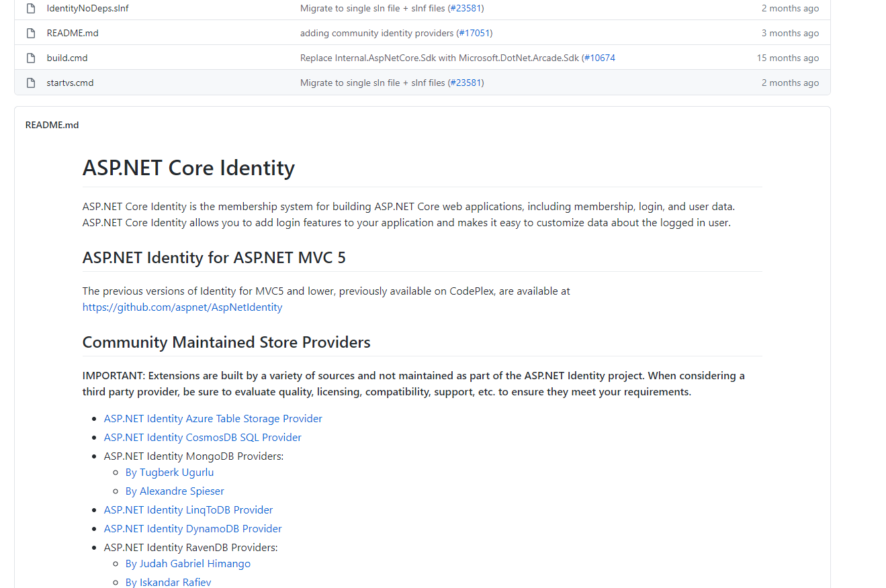Click the 'ASP.NET Core Identity' heading
The height and width of the screenshot is (588, 886).
point(189,168)
